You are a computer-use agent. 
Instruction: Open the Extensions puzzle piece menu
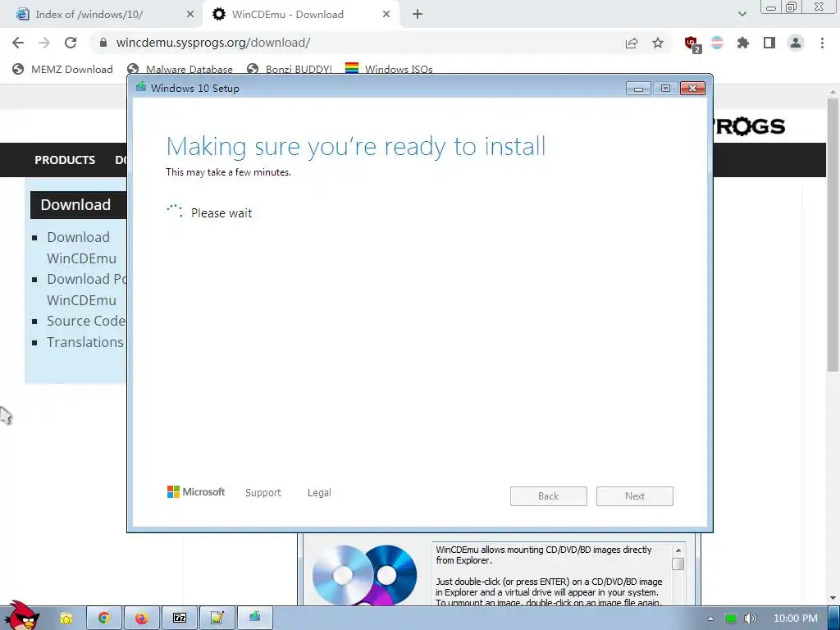pyautogui.click(x=743, y=43)
